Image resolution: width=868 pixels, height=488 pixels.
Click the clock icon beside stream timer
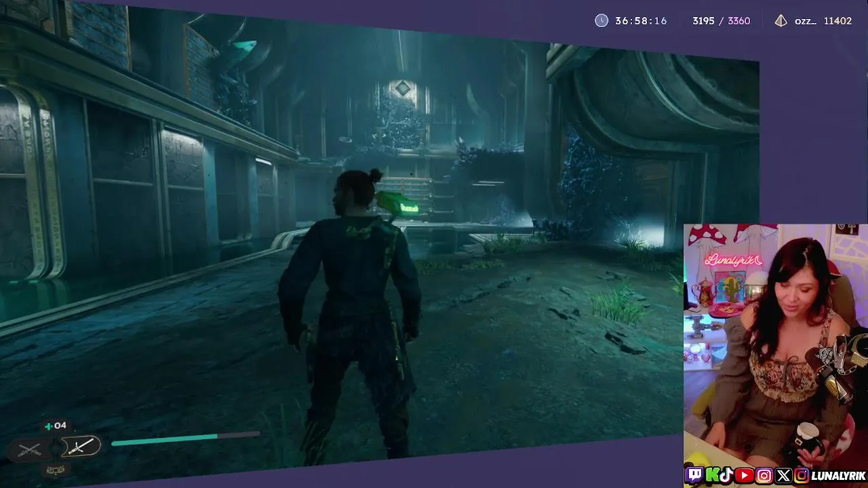(601, 20)
